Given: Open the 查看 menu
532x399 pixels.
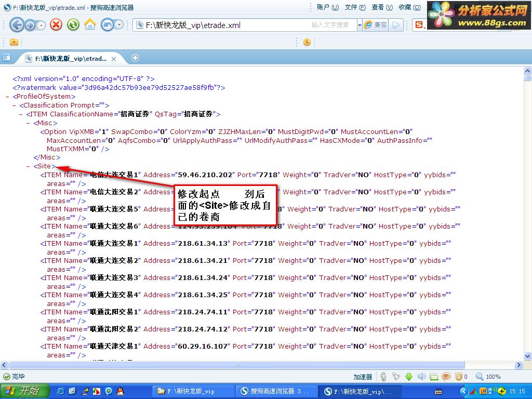Looking at the screenshot, I should point(382,7).
